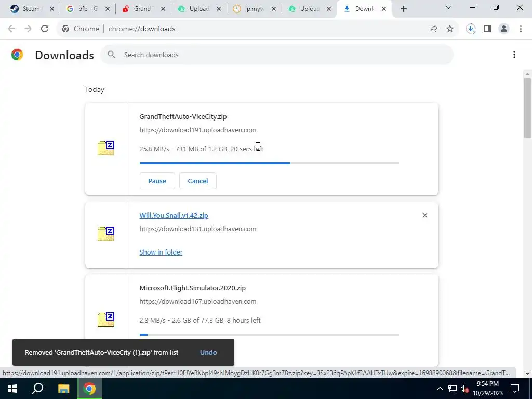Click the Today date heading

(x=95, y=89)
